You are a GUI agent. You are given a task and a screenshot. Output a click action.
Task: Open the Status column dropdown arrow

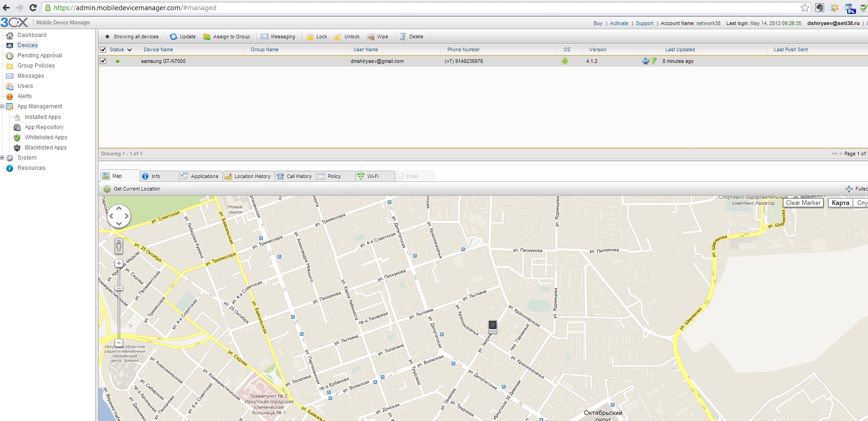(x=130, y=50)
